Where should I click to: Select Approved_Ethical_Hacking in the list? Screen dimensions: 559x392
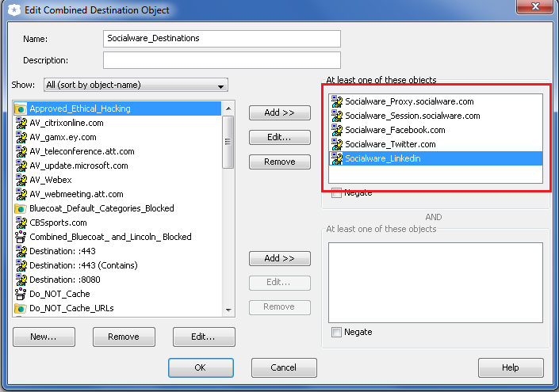click(x=117, y=108)
